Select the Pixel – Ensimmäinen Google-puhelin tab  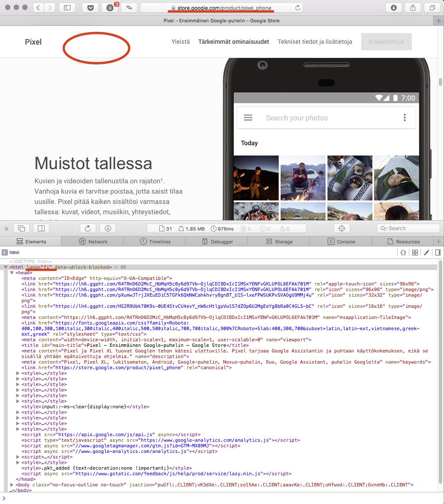point(221,21)
